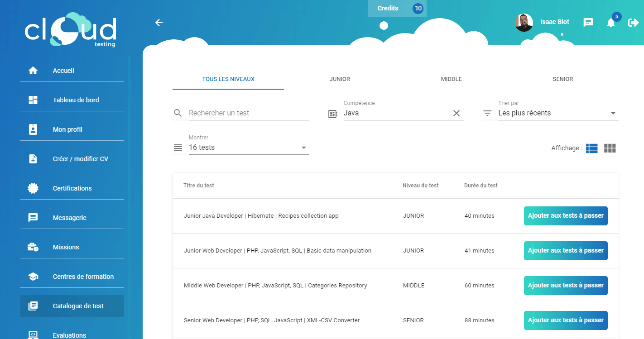Screen dimensions: 644x339
Task: Open Evaluations in the sidebar
Action: coord(72,333)
